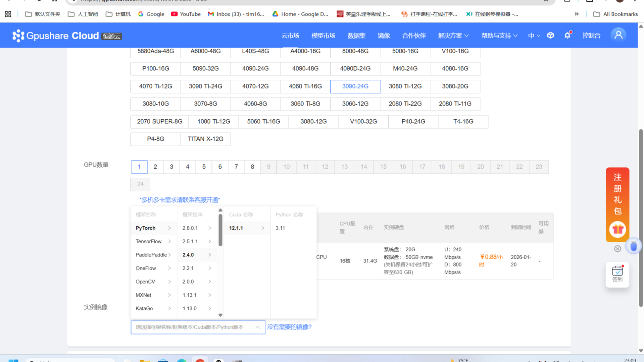This screenshot has height=362, width=644.
Task: Select MXNet framework
Action: [x=153, y=295]
